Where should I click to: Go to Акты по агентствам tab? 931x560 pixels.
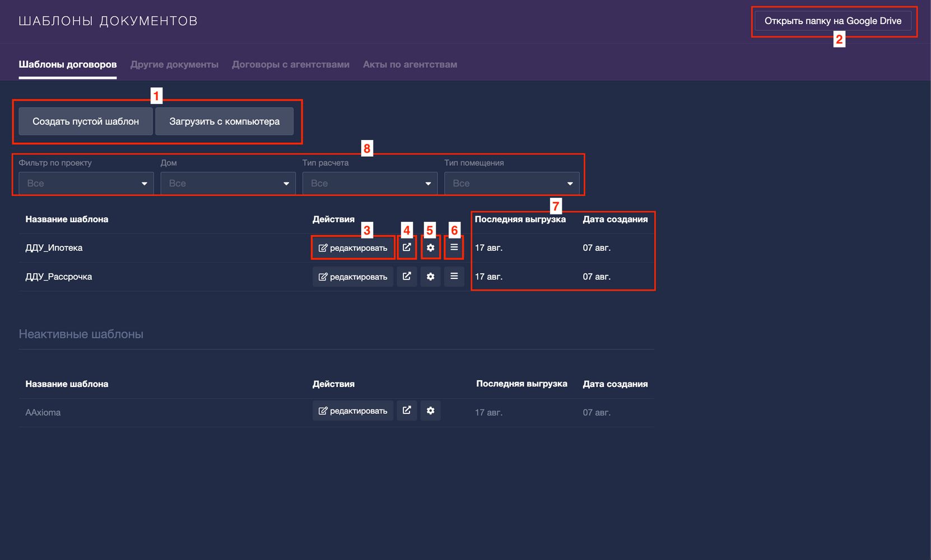point(409,64)
